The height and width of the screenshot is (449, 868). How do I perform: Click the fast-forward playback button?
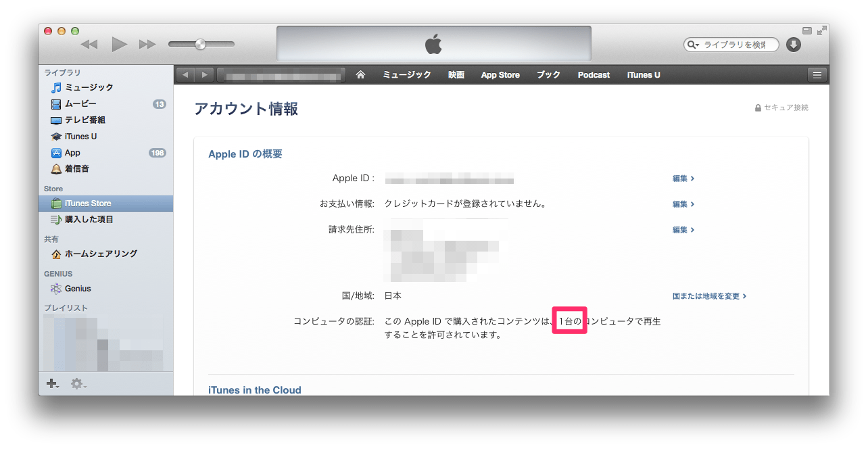(x=147, y=45)
